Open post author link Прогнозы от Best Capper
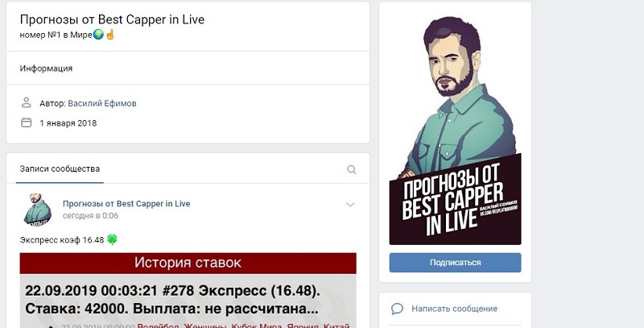The image size is (644, 328). (126, 203)
